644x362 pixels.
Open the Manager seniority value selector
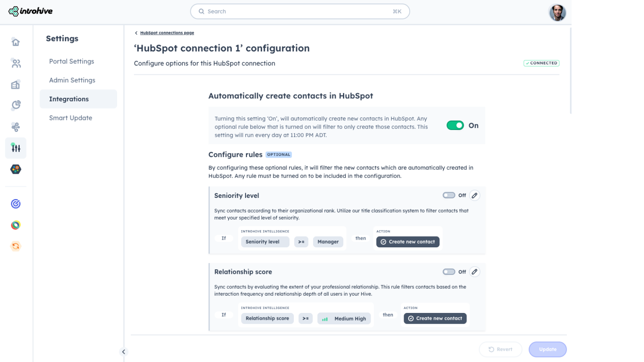point(328,242)
